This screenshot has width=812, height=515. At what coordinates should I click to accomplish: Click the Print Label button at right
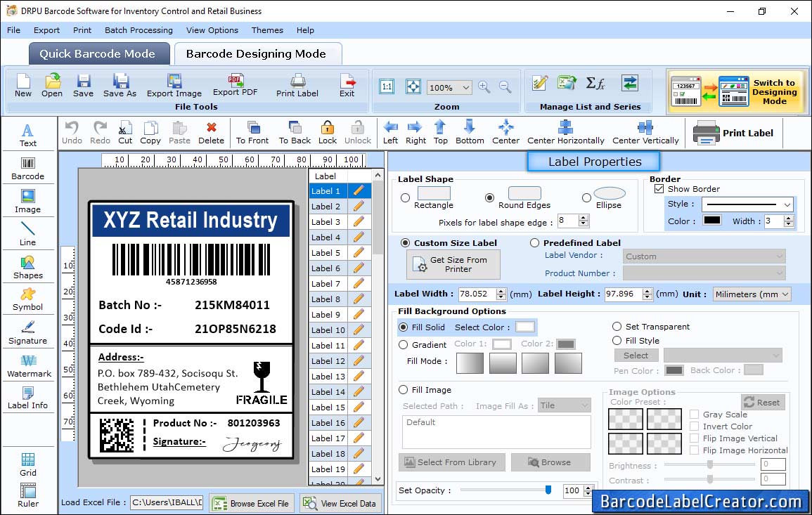coord(733,133)
